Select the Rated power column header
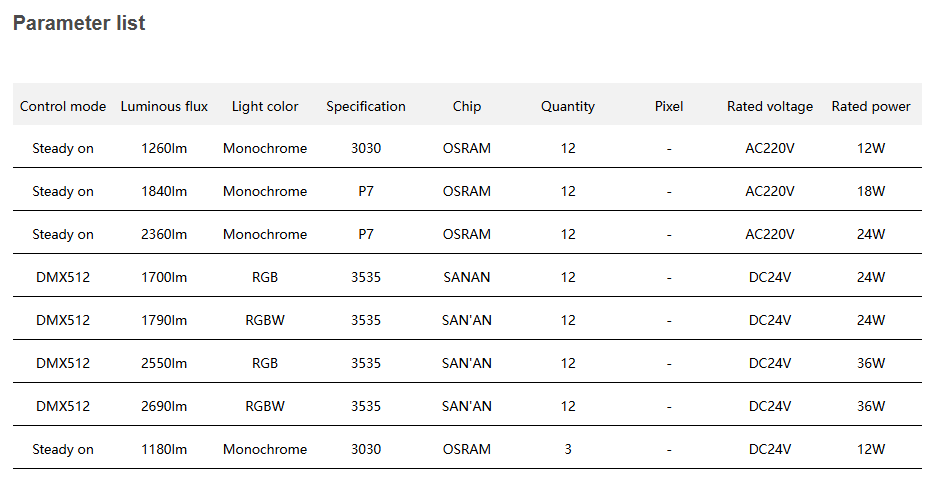The height and width of the screenshot is (485, 937). pos(871,106)
